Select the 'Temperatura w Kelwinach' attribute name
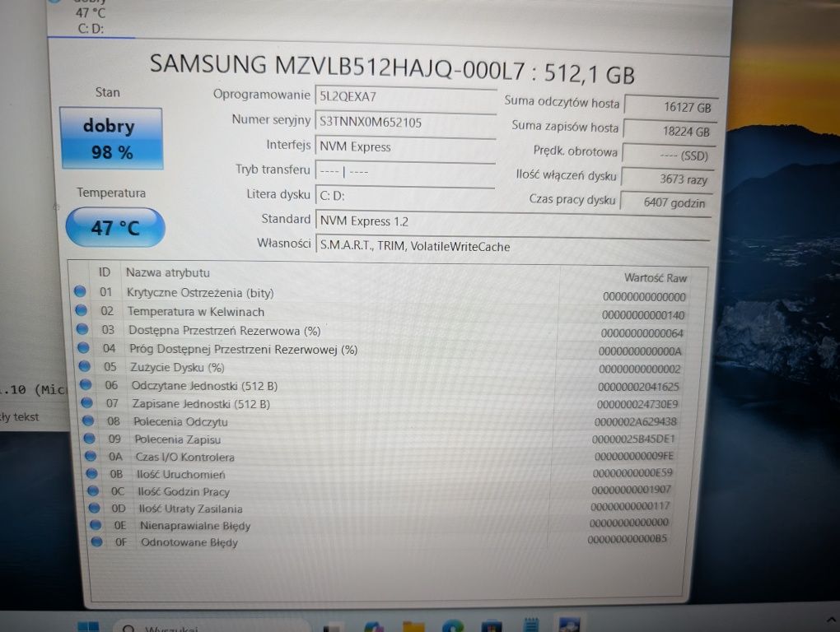Screen dimensions: 840x632 tap(195, 311)
